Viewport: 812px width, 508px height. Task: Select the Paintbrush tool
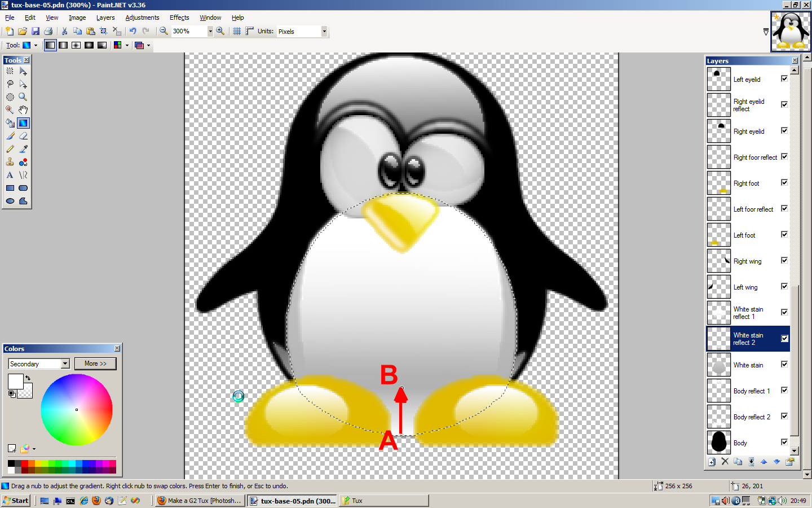10,136
